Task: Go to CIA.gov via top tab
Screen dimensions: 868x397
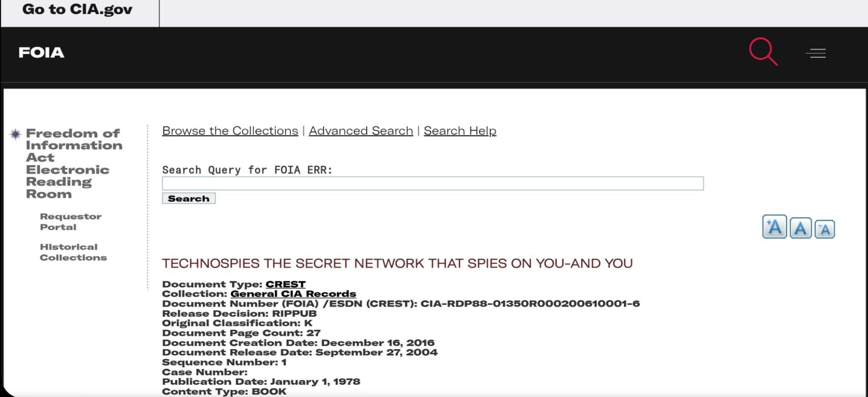Action: 77,9
